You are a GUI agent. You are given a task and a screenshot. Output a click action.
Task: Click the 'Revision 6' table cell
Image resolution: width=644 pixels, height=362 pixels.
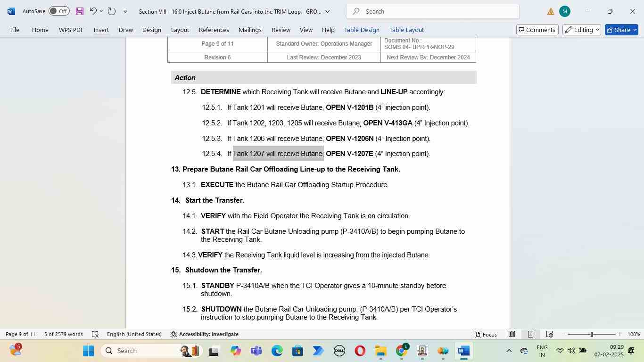tap(217, 57)
